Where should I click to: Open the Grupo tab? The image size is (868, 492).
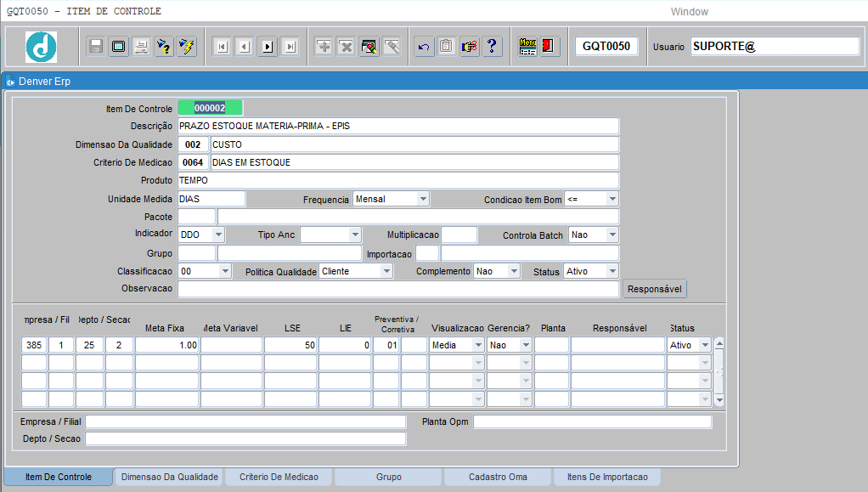pos(389,477)
